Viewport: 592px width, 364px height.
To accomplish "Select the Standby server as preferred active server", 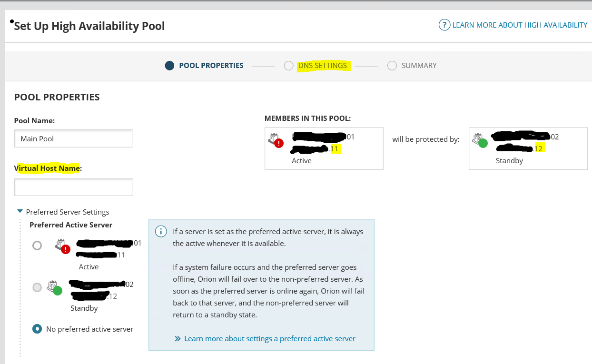I will pos(37,287).
